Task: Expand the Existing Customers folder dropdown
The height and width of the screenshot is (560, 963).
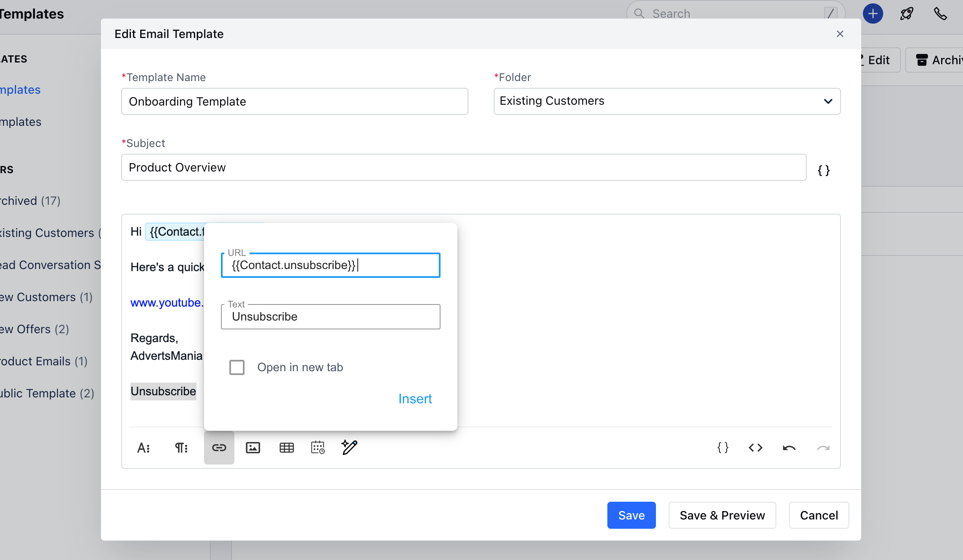Action: (827, 101)
